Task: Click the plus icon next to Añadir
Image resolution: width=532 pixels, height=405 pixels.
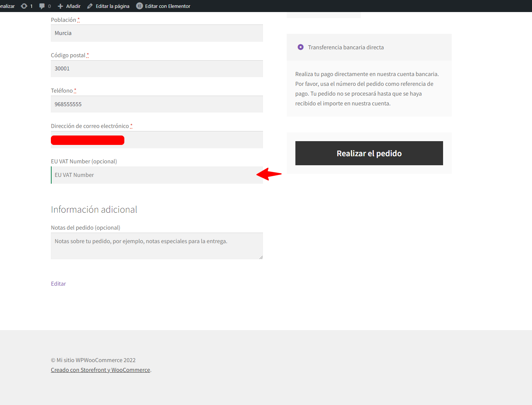Action: click(x=60, y=6)
